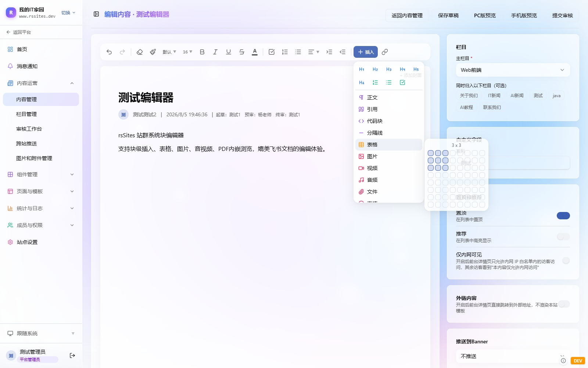Viewport: 588px width, 368px height.
Task: Toggle italic formatting
Action: (215, 52)
